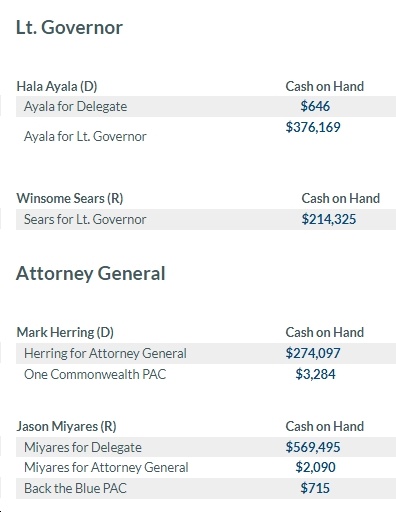This screenshot has width=396, height=512.
Task: Click the $274,097 cash amount
Action: click(313, 353)
